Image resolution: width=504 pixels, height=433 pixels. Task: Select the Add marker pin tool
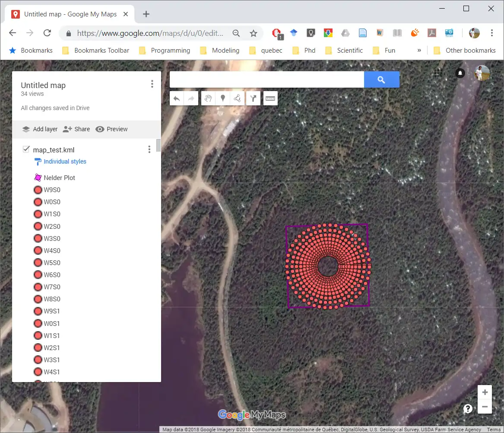[x=223, y=98]
